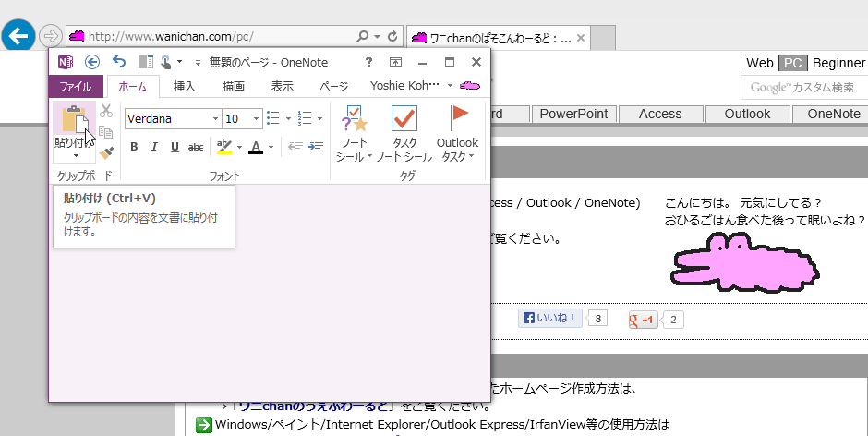Click the Google +1 button

click(x=644, y=320)
